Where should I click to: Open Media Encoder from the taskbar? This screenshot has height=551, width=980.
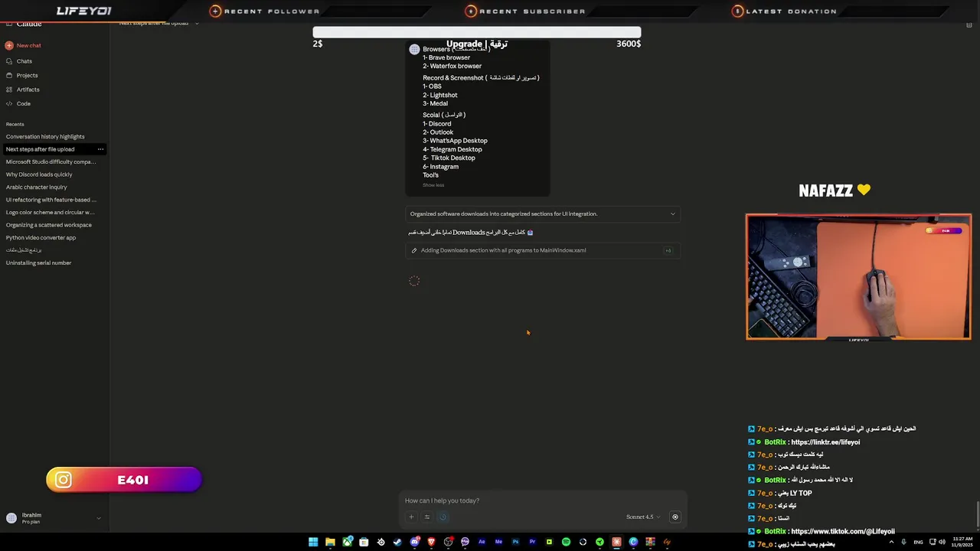click(498, 542)
